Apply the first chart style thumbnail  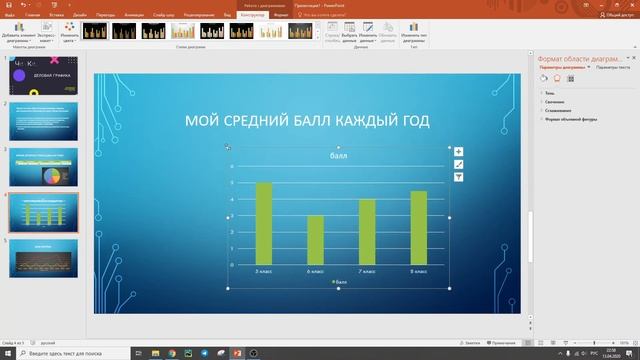(x=95, y=31)
